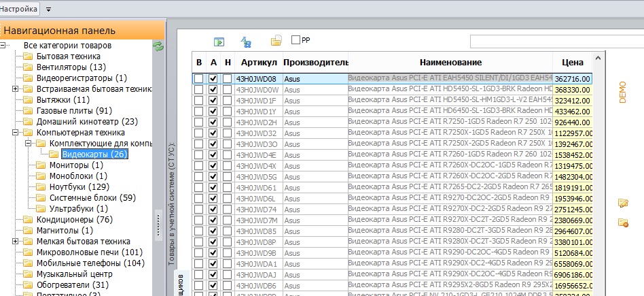Uncheck column A for article 43H0JWD08

pyautogui.click(x=213, y=79)
